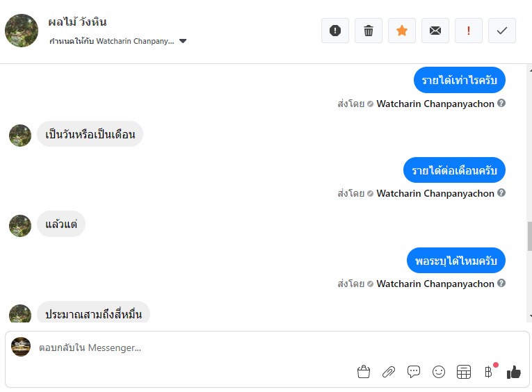Toggle the red exclamation priority flag
Image resolution: width=532 pixels, height=392 pixels.
(469, 31)
